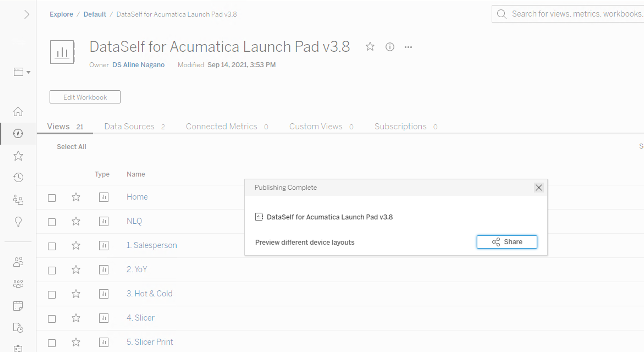
Task: Expand the collapsed navigation sidebar chevron
Action: [26, 14]
